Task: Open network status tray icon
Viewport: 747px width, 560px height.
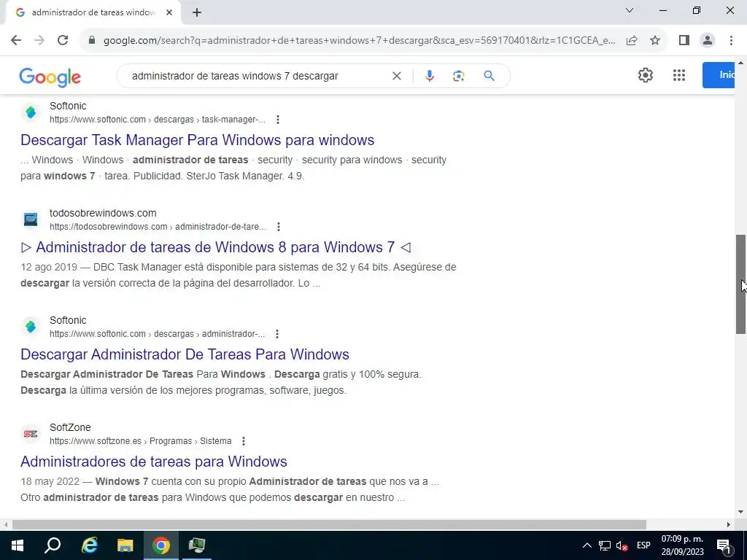Action: click(x=605, y=545)
